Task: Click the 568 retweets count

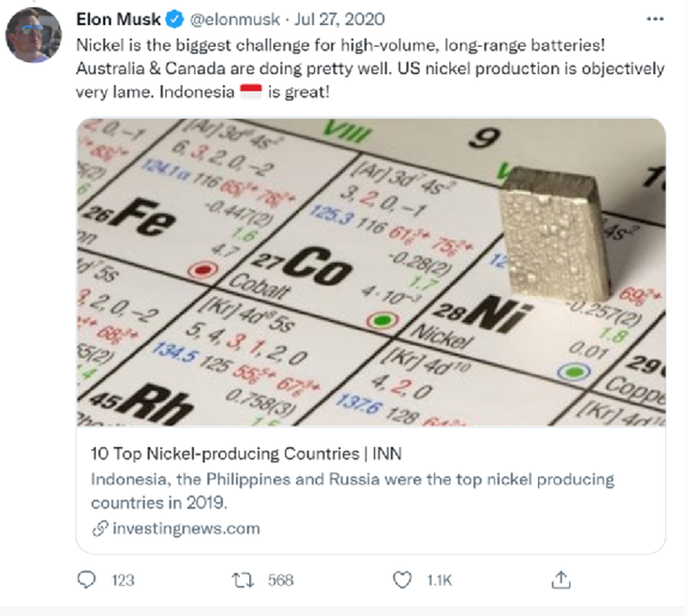Action: pyautogui.click(x=280, y=580)
